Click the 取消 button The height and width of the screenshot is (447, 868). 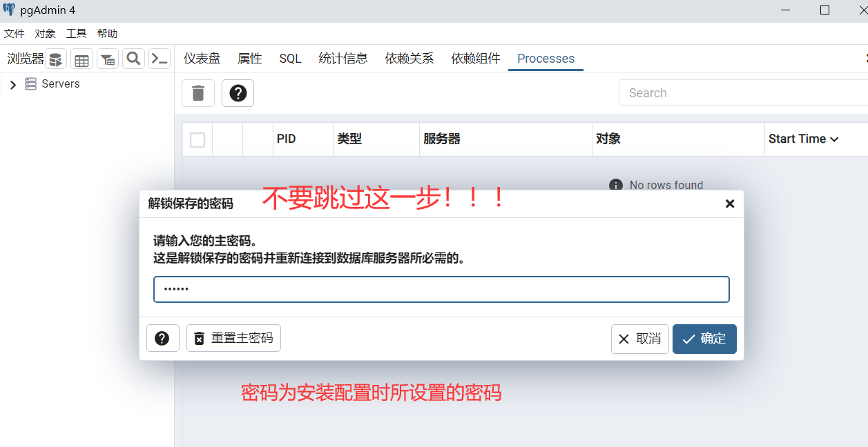640,339
